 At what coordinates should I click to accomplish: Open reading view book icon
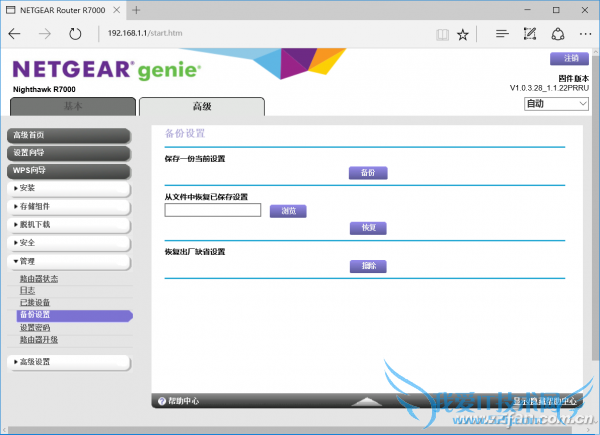[442, 35]
